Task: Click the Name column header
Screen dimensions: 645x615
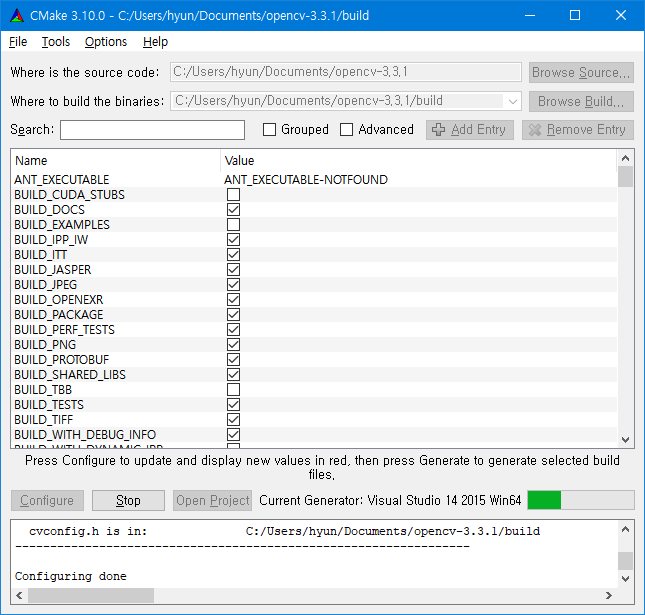Action: point(31,160)
